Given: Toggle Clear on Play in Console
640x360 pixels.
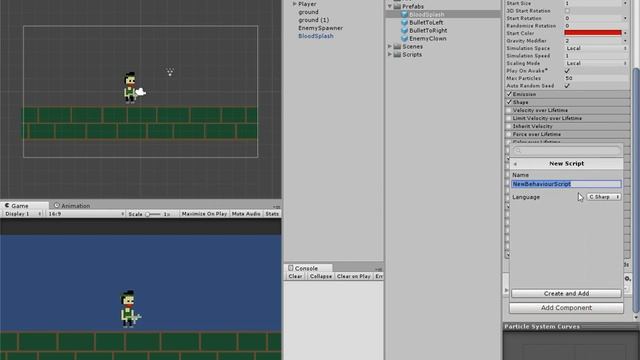Looking at the screenshot, I should pos(353,276).
